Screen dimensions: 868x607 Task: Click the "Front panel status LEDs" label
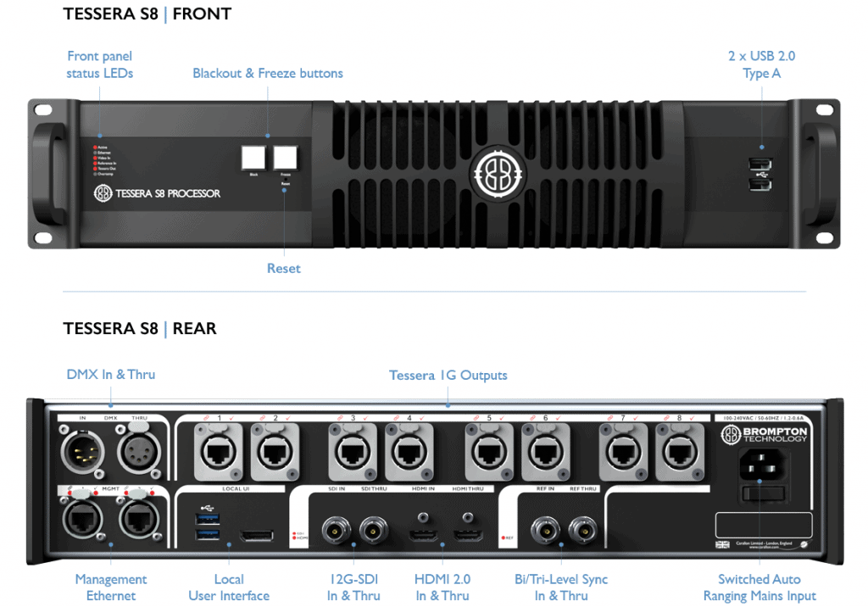click(100, 64)
